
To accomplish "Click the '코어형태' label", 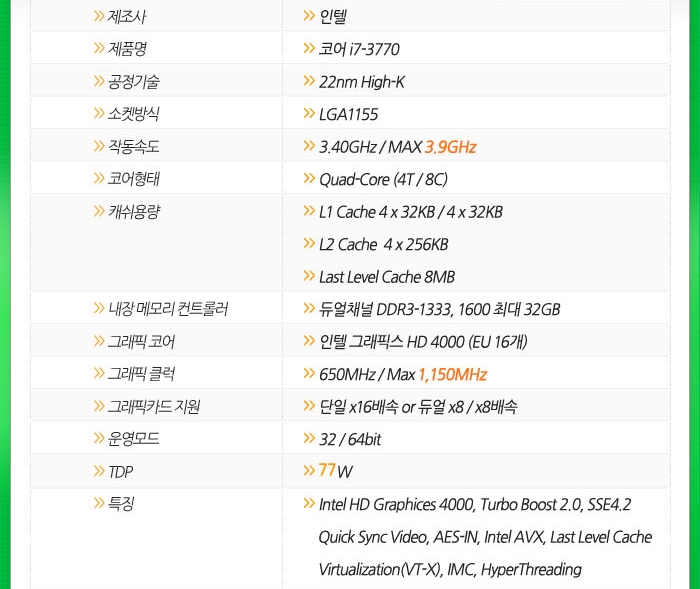I will 133,179.
